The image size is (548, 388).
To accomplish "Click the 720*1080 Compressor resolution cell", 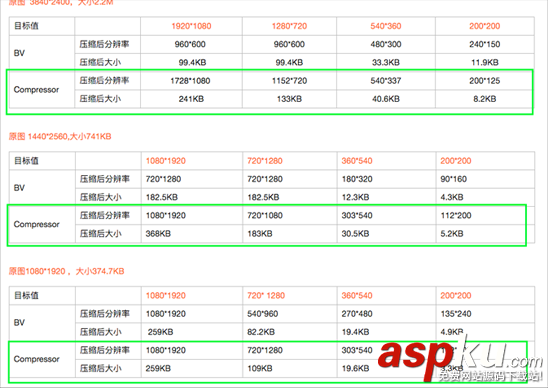I will 265,216.
